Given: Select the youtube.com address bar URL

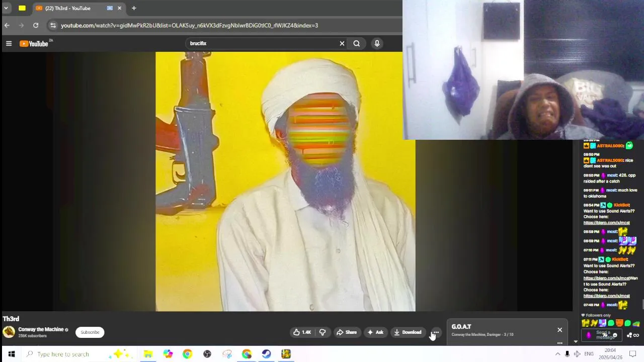Looking at the screenshot, I should point(189,25).
